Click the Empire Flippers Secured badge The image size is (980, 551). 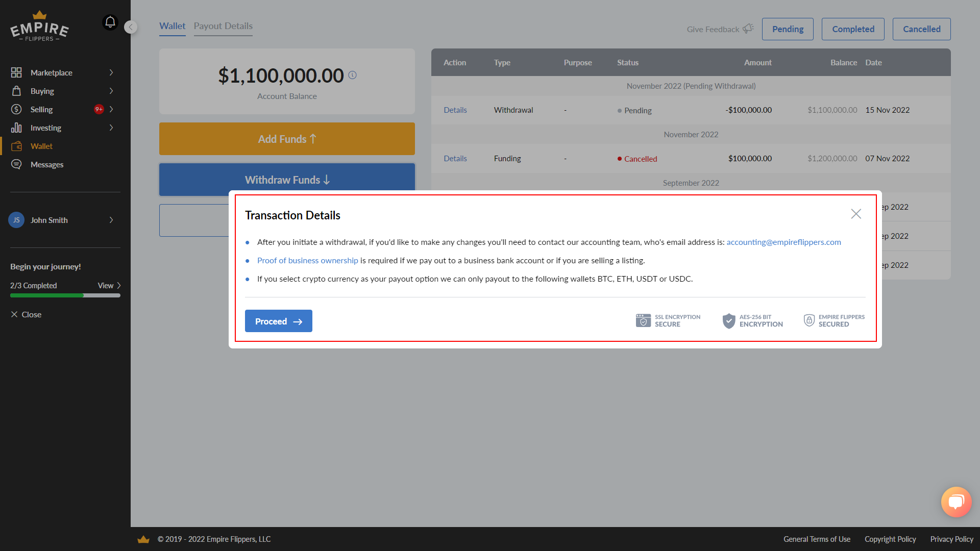(x=834, y=320)
